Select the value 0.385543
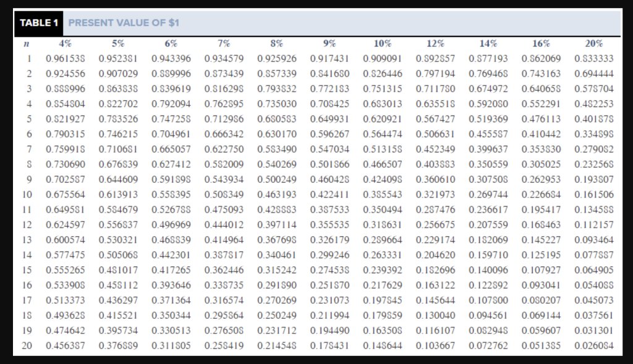 (383, 192)
